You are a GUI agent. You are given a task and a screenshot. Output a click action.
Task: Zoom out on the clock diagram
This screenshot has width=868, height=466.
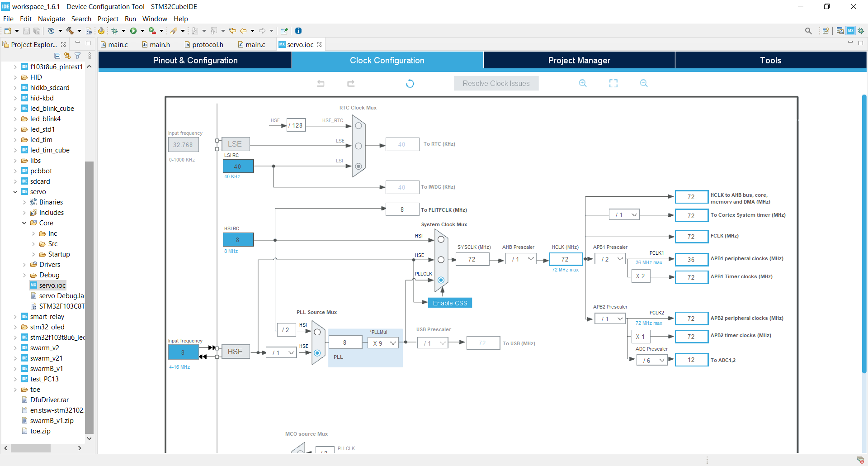pos(644,83)
